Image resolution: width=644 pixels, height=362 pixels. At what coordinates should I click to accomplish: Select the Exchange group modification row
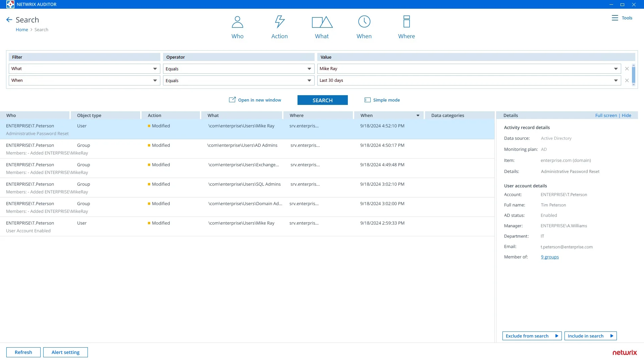(247, 169)
